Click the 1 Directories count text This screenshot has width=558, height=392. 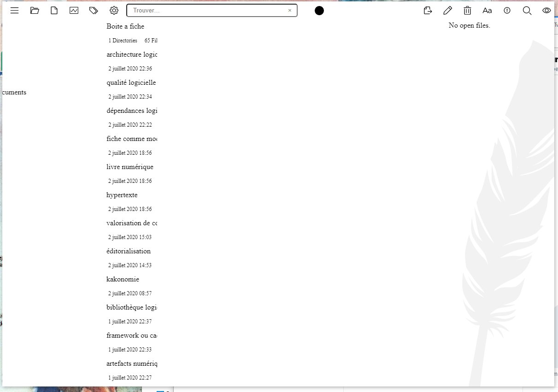pos(123,41)
